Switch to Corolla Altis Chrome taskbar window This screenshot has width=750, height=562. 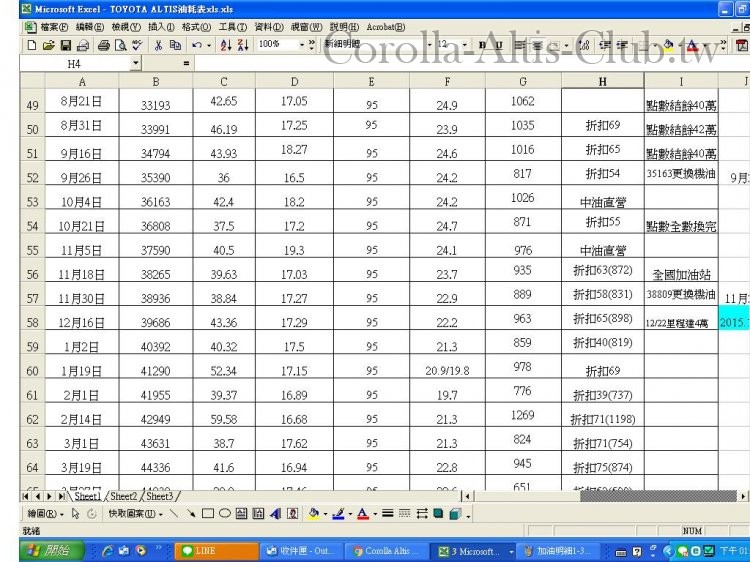[387, 551]
